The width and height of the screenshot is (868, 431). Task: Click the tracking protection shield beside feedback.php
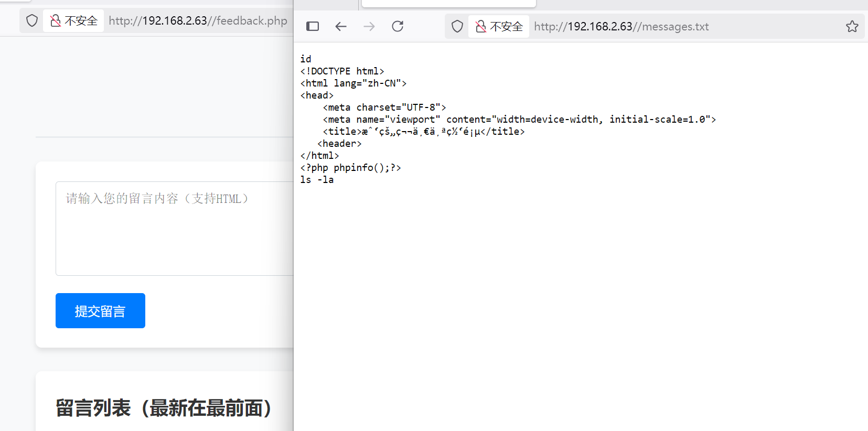tap(32, 21)
